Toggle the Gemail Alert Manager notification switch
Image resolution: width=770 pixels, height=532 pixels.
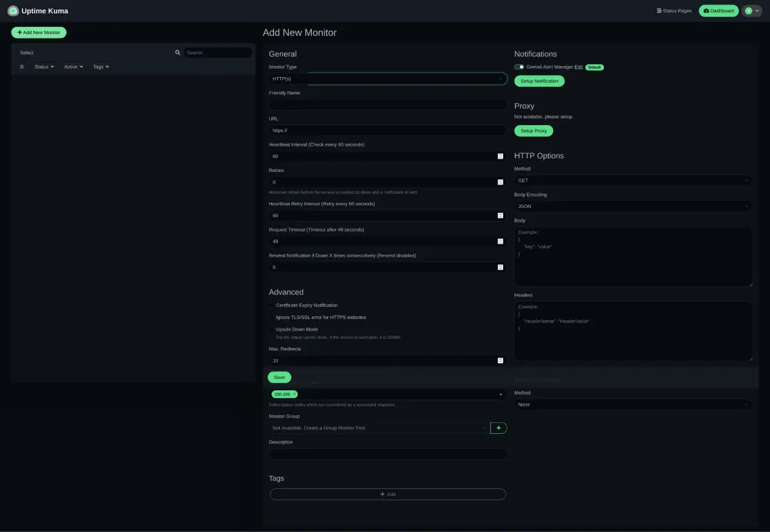pyautogui.click(x=519, y=67)
